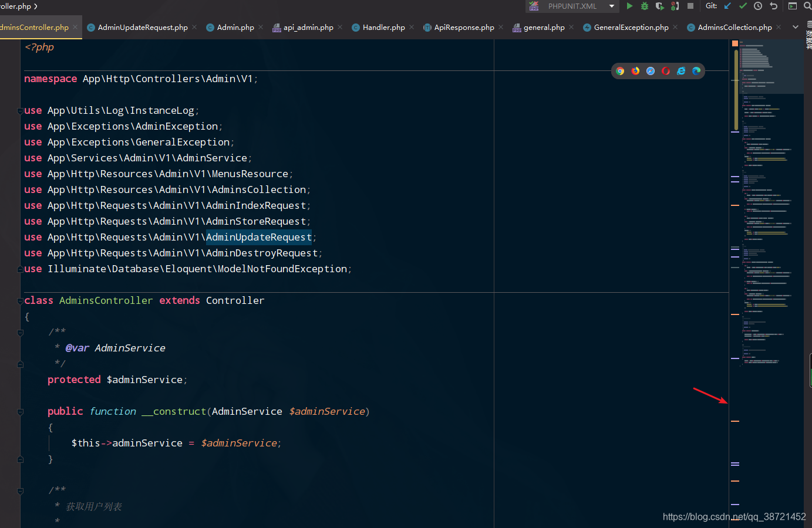Open preview in Firefox browser
This screenshot has height=528, width=812.
pyautogui.click(x=635, y=71)
